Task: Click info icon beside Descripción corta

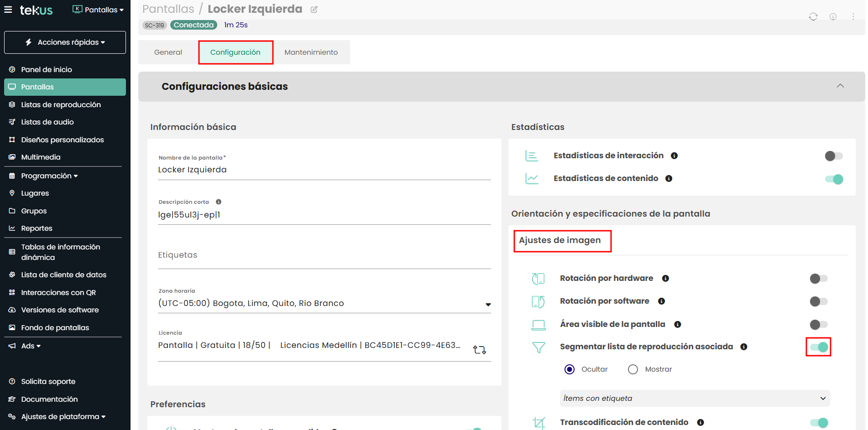Action: pos(219,202)
